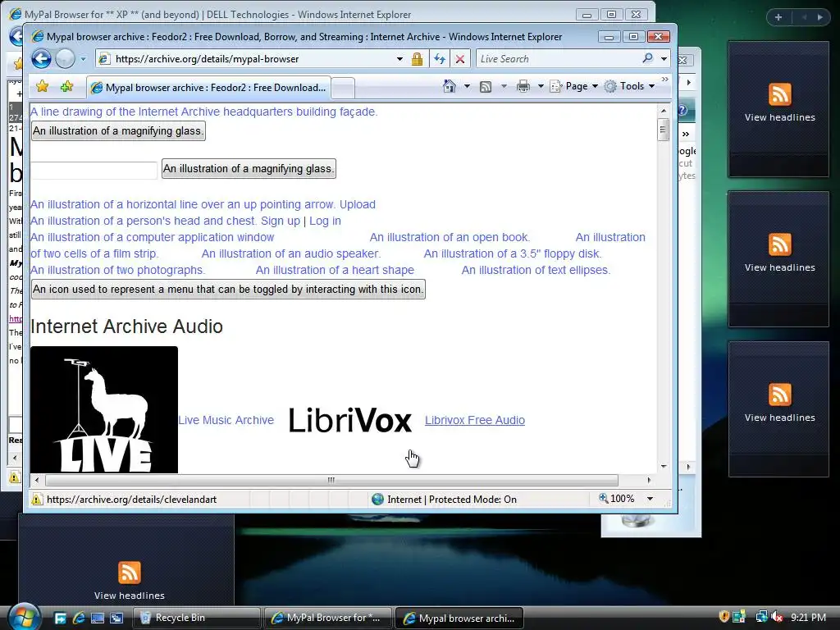Click the vertical scrollbar thumb
This screenshot has width=840, height=630.
663,129
